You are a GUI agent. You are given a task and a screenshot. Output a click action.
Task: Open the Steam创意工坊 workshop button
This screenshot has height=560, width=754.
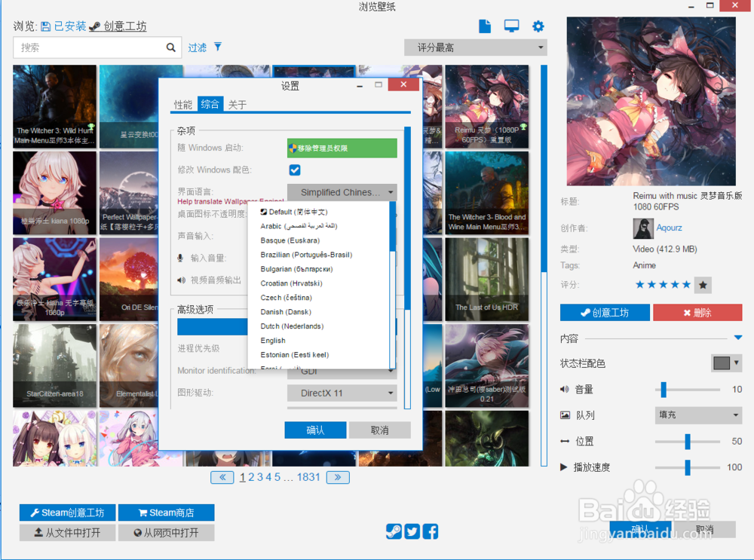[x=67, y=513]
